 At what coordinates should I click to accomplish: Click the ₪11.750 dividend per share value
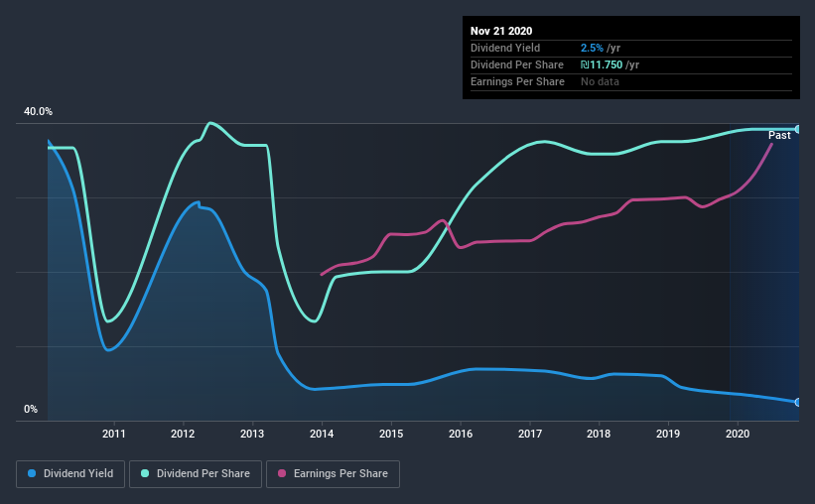coord(602,64)
